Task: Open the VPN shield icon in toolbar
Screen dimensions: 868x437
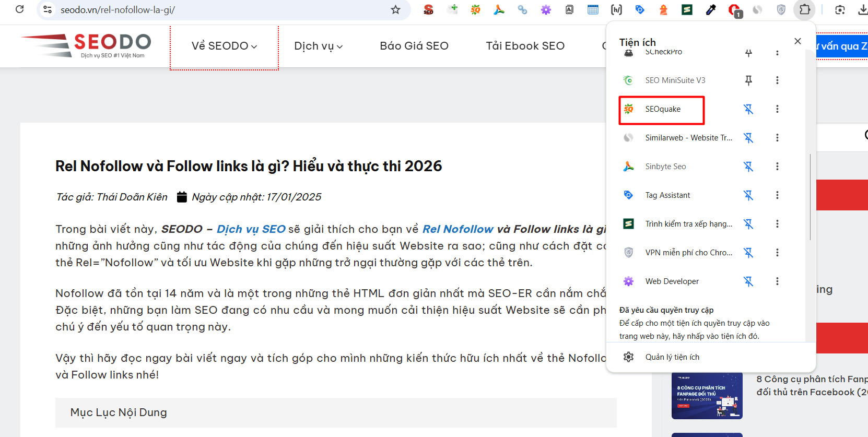Action: tap(781, 9)
